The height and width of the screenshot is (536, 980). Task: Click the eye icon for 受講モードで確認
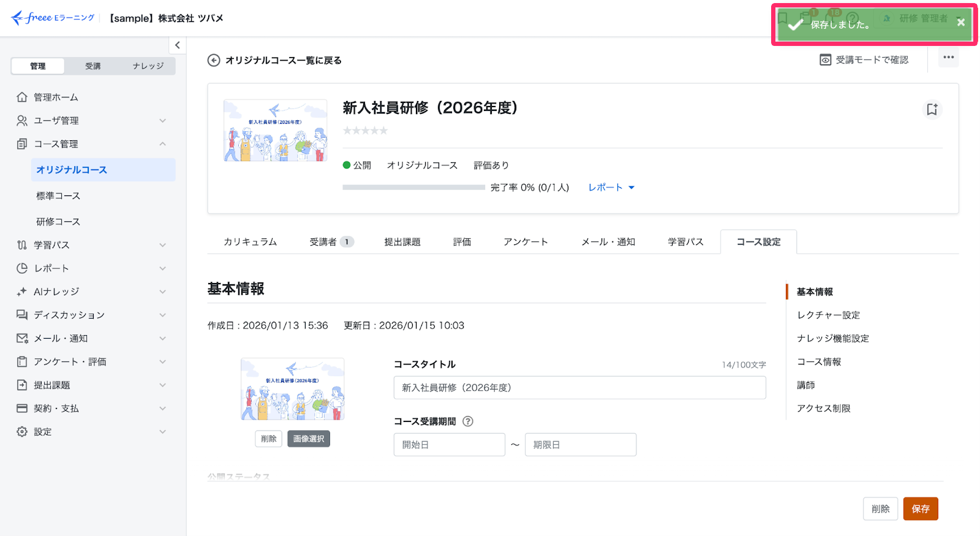click(x=826, y=59)
